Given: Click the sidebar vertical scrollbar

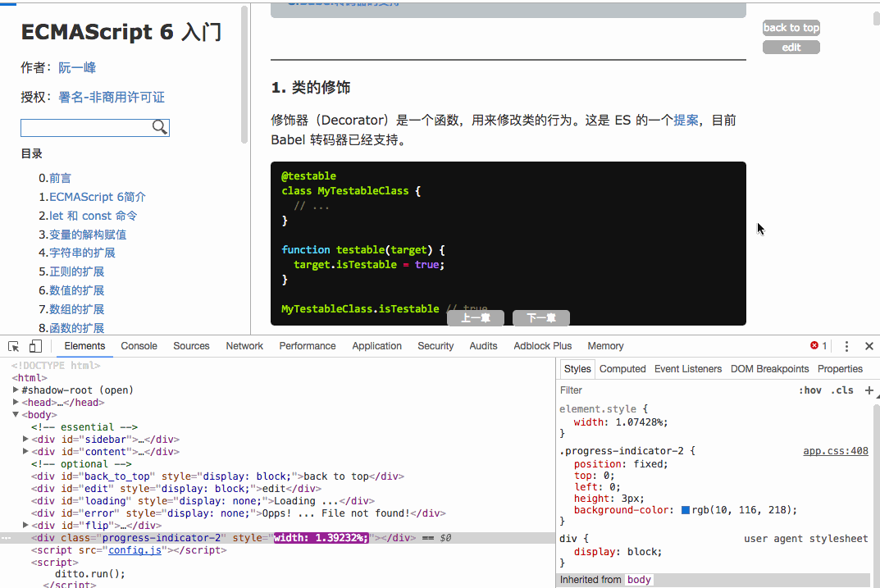Looking at the screenshot, I should click(x=244, y=74).
